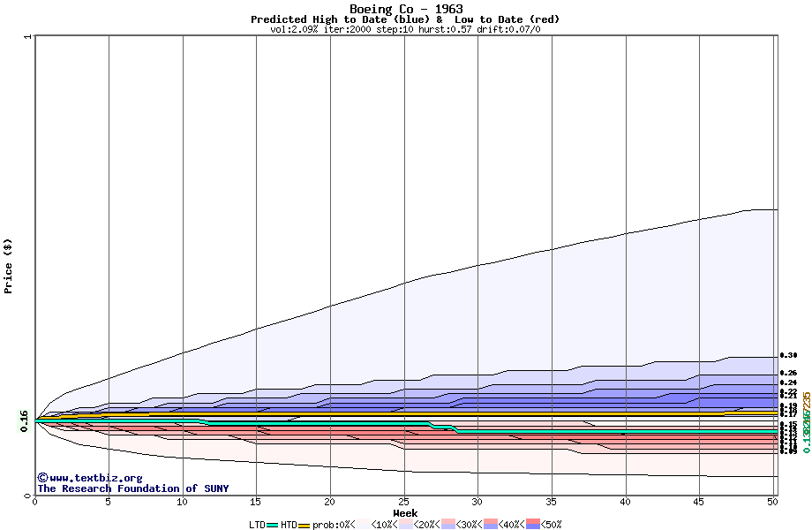Click the chart title "Boeing Co - 1963"
The height and width of the screenshot is (530, 812).
[x=406, y=9]
